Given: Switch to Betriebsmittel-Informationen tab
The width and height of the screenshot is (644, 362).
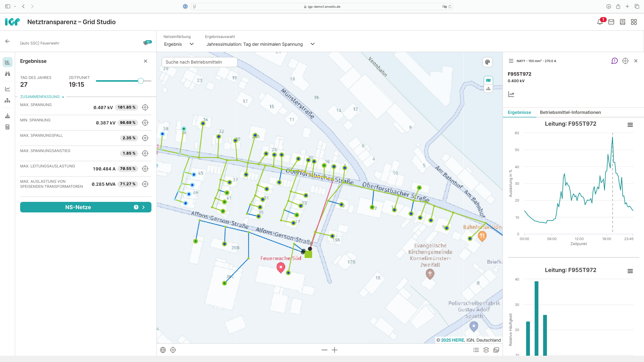Looking at the screenshot, I should coord(570,112).
